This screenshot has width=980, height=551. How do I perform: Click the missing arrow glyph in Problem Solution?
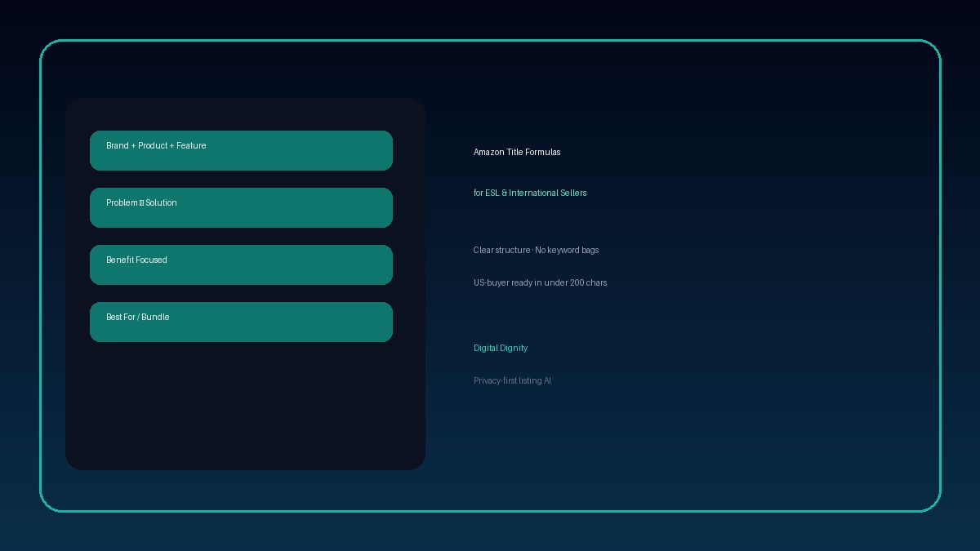click(141, 202)
